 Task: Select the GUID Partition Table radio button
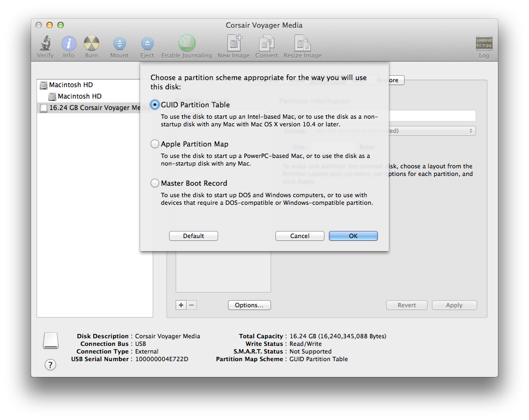(154, 105)
